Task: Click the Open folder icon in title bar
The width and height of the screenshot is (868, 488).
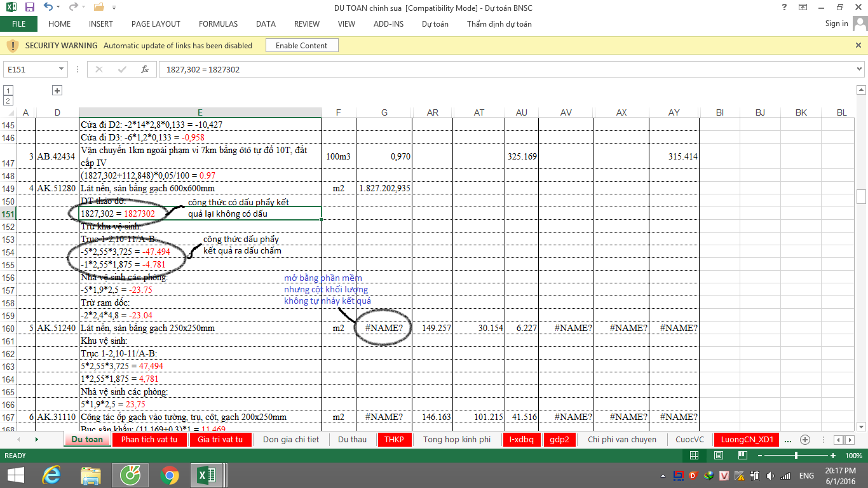Action: [x=98, y=8]
